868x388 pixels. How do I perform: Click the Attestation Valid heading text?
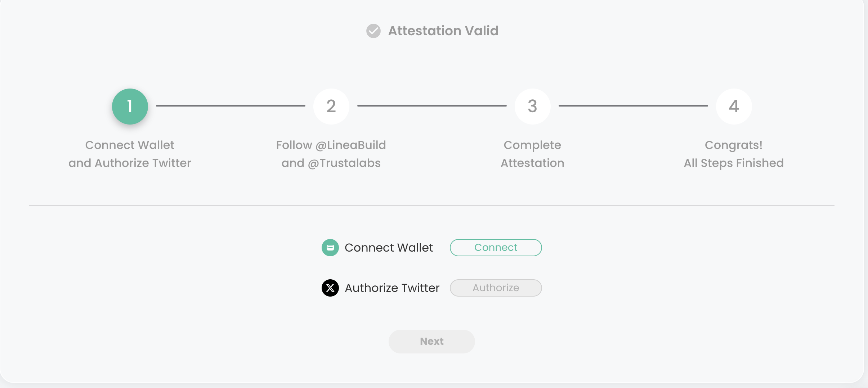tap(443, 31)
